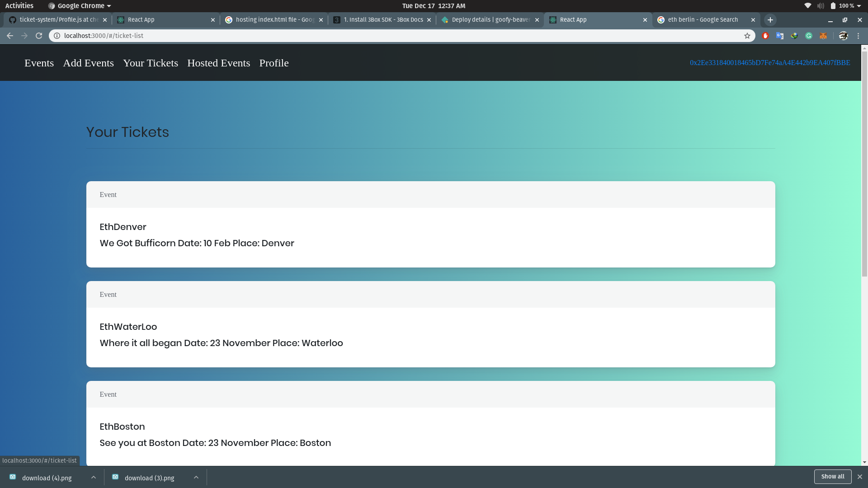Switch to the 3Box Docs tab
The width and height of the screenshot is (868, 488).
click(x=382, y=20)
